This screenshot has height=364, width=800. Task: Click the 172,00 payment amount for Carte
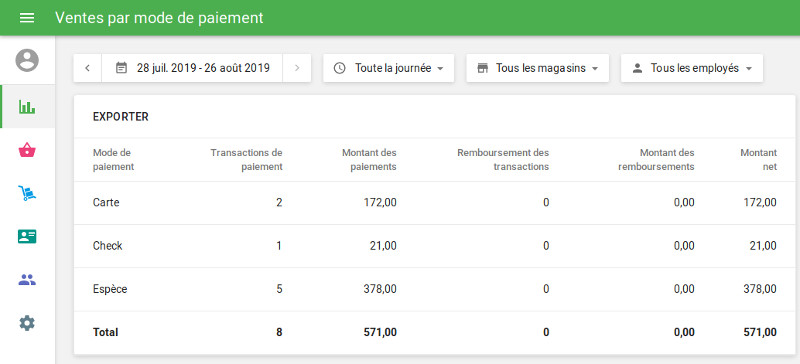(380, 203)
